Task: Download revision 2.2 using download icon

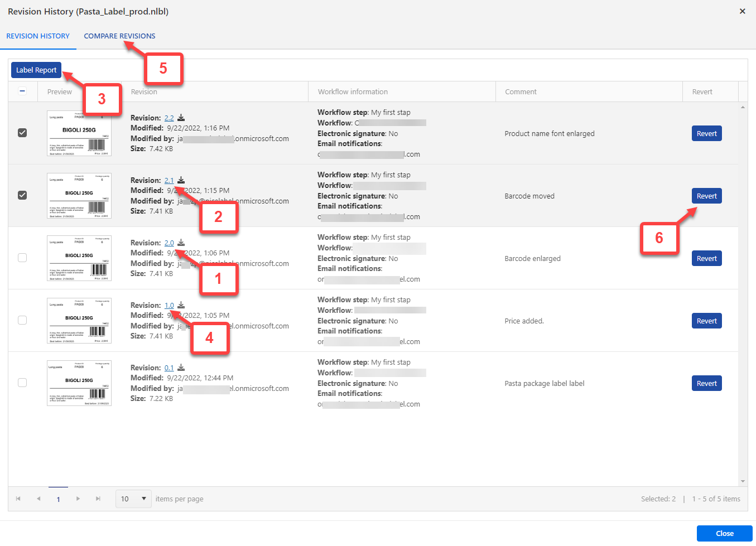Action: pos(181,118)
